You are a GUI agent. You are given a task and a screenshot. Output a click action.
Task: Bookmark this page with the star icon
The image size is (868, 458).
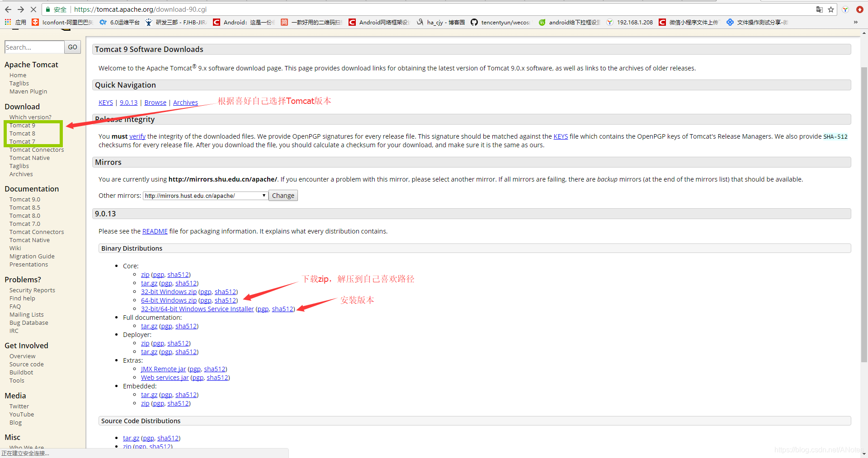[x=831, y=9]
